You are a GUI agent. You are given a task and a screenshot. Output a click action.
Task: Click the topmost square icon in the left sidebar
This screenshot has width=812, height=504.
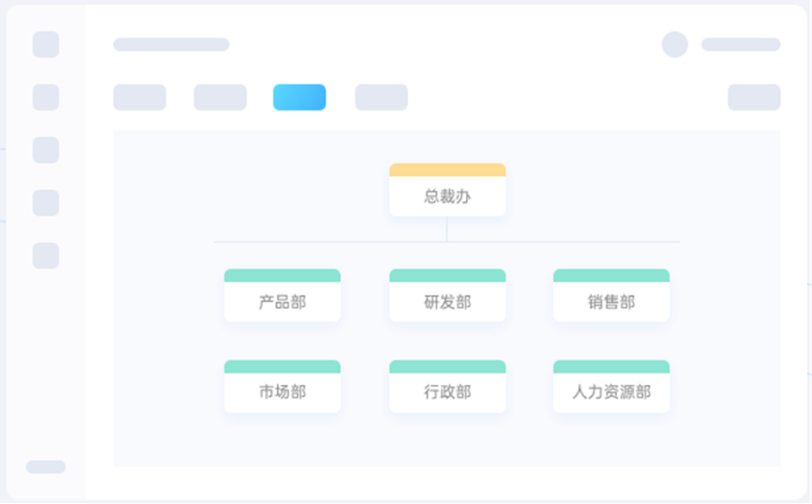tap(46, 45)
